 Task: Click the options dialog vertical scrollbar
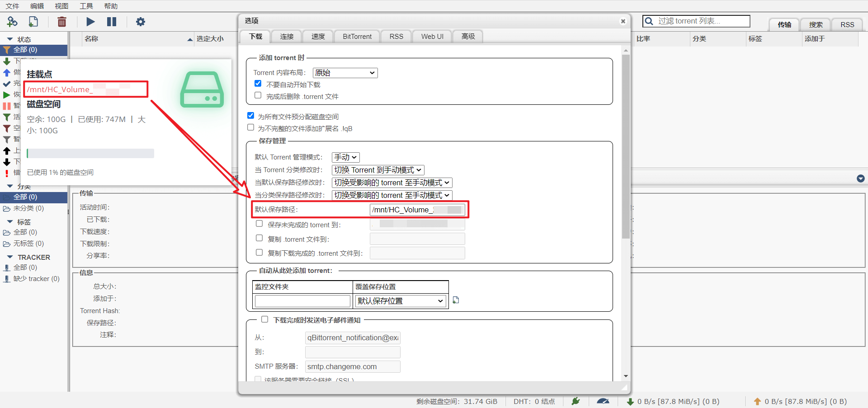[626, 213]
